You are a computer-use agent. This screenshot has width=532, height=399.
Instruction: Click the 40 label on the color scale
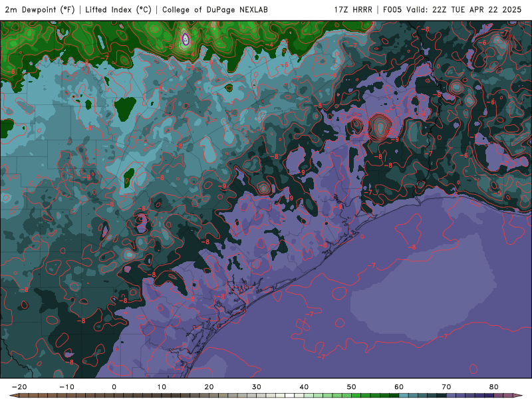(x=304, y=387)
